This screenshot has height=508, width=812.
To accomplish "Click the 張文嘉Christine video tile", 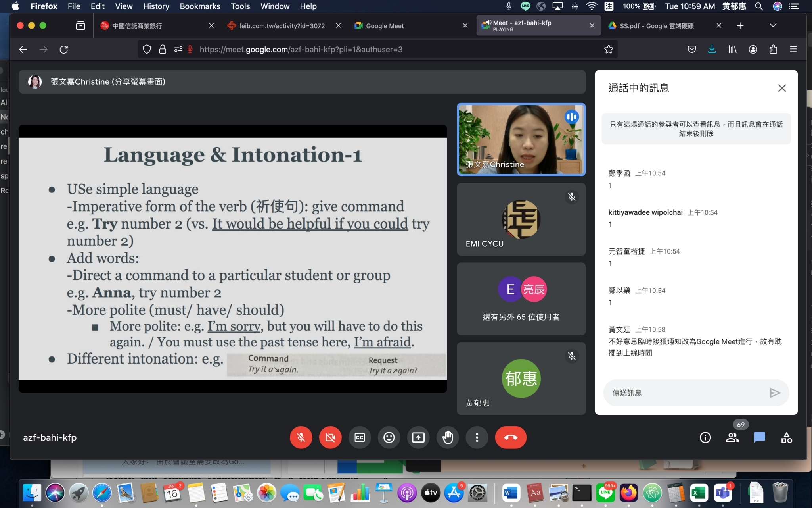I will pos(521,139).
